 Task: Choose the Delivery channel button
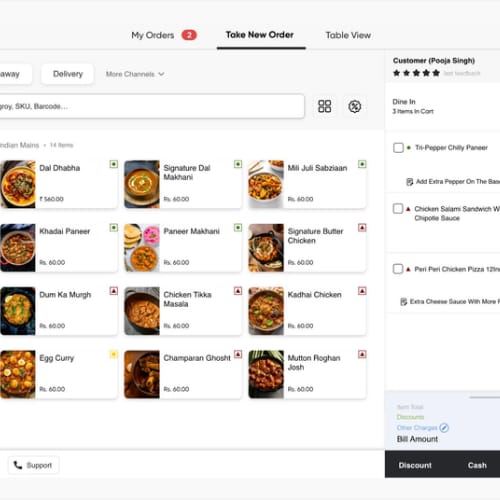click(68, 74)
